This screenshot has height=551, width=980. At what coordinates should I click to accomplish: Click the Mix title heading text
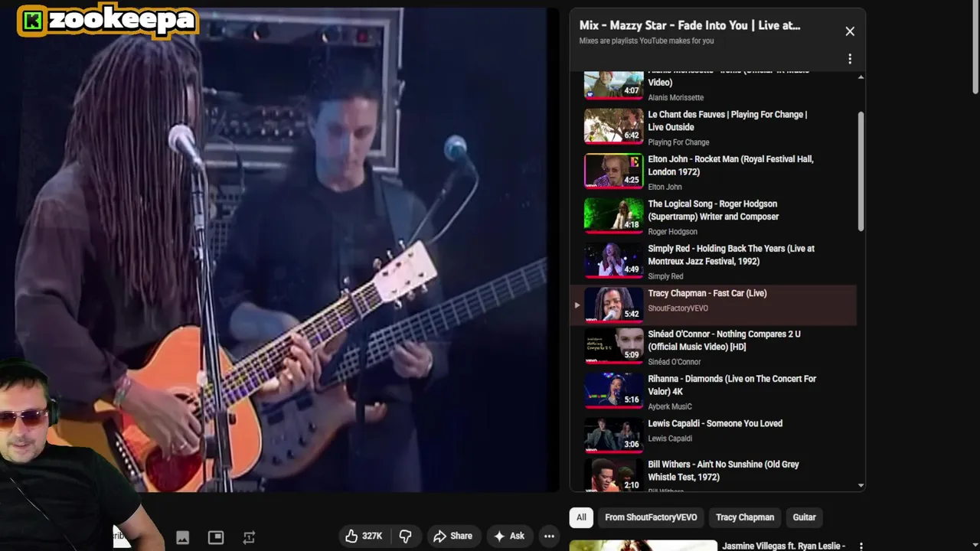690,25
